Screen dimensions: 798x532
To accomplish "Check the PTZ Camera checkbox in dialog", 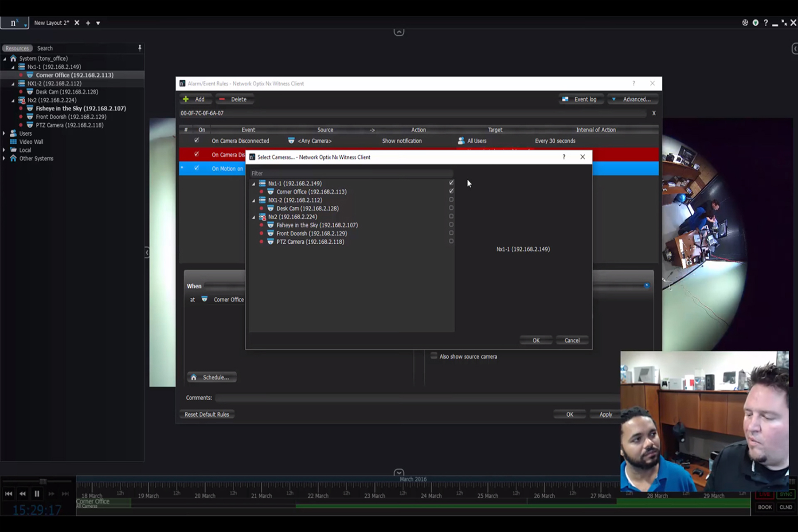I will click(451, 241).
